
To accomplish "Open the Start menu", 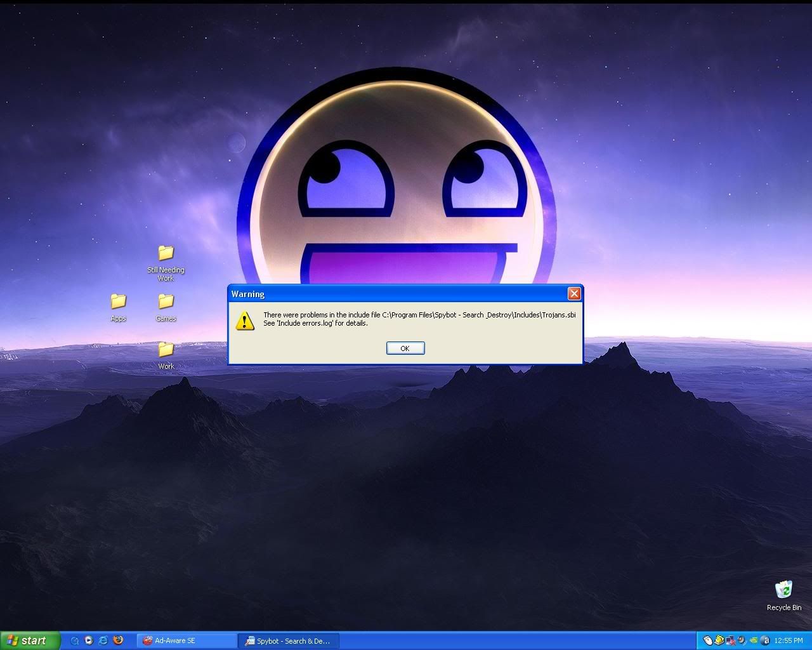I will coord(30,640).
